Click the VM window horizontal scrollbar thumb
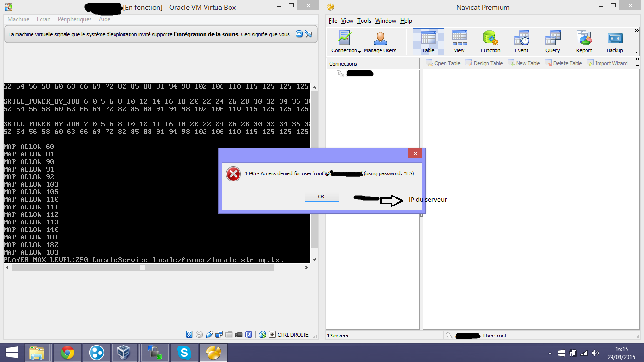Screen dimensions: 644x362 click(143, 267)
